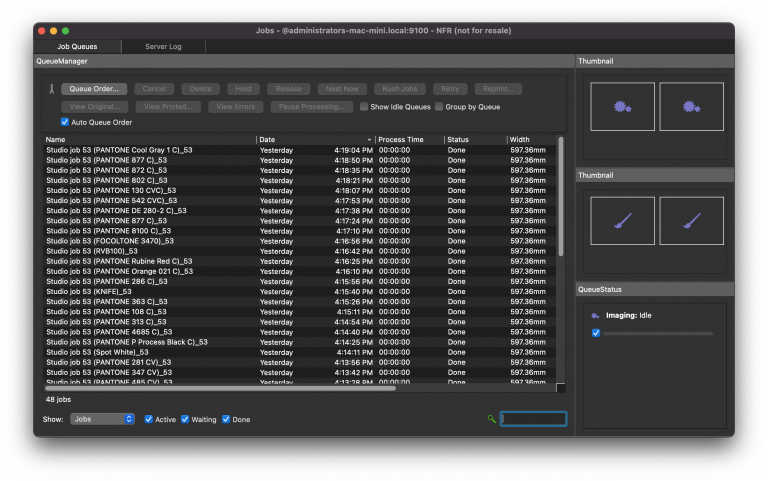Viewport: 768px width, 481px height.
Task: Toggle the Done filter checkbox
Action: click(226, 419)
